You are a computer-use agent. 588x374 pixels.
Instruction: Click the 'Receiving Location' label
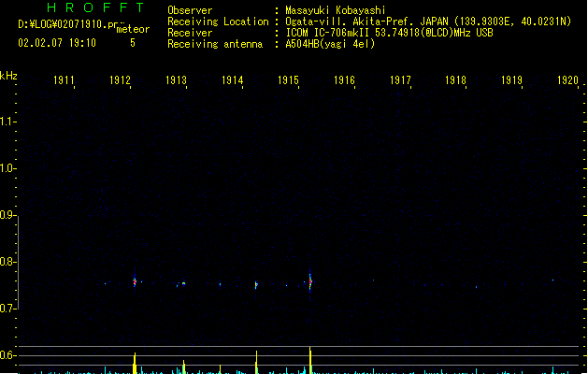point(218,22)
